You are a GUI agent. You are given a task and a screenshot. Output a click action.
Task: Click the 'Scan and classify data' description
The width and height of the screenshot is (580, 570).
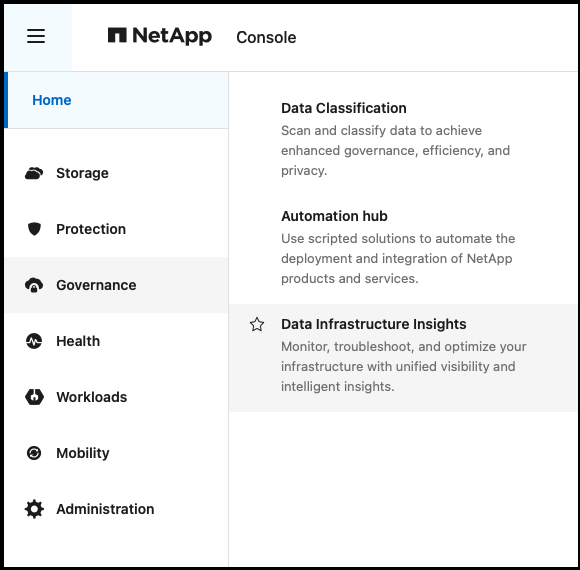395,151
